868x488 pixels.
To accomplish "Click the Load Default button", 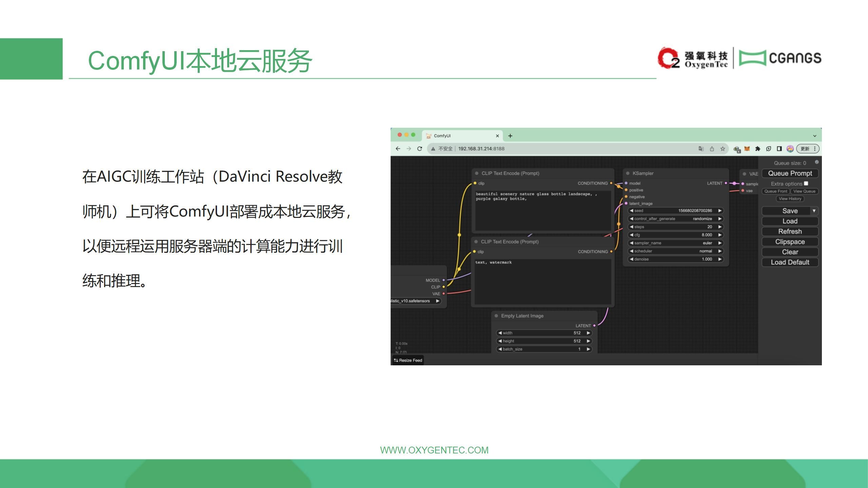I will pyautogui.click(x=790, y=262).
